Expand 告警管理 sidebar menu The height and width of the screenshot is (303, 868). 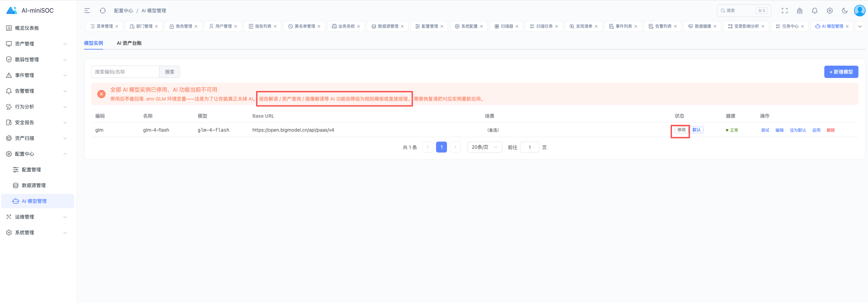click(38, 91)
